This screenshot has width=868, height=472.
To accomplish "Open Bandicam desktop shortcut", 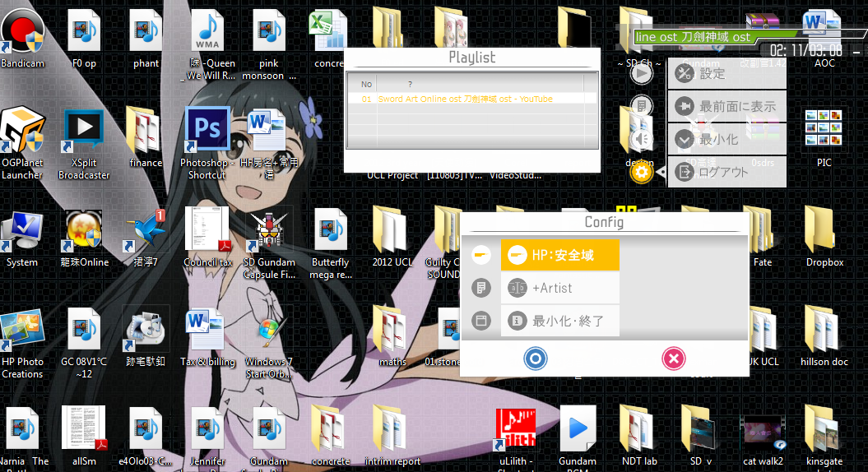I will (22, 38).
